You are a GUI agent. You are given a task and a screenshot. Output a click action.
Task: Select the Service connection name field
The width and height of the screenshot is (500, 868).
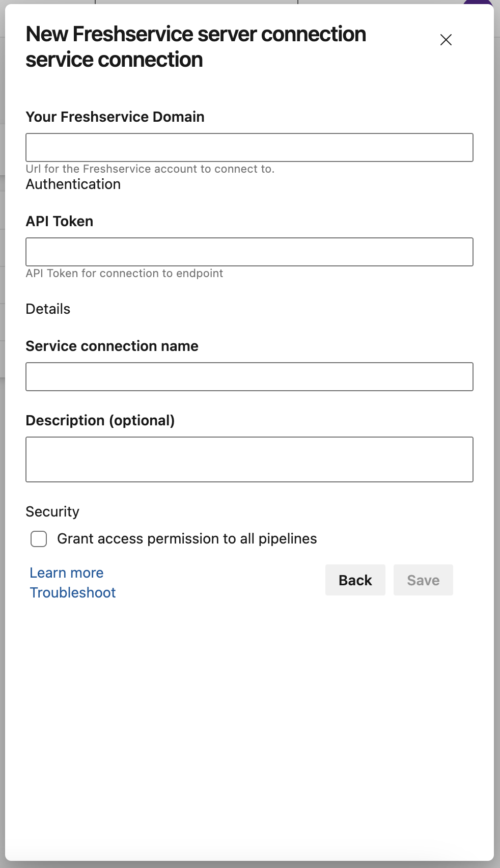(x=249, y=377)
